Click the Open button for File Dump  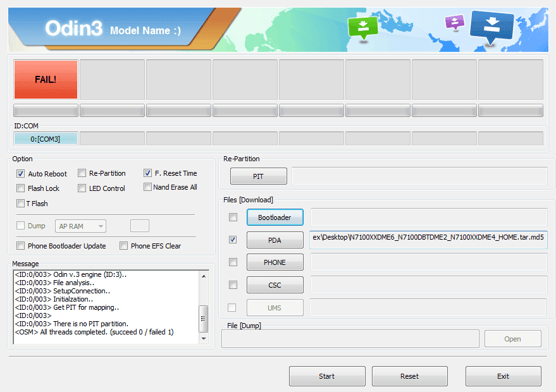[513, 339]
